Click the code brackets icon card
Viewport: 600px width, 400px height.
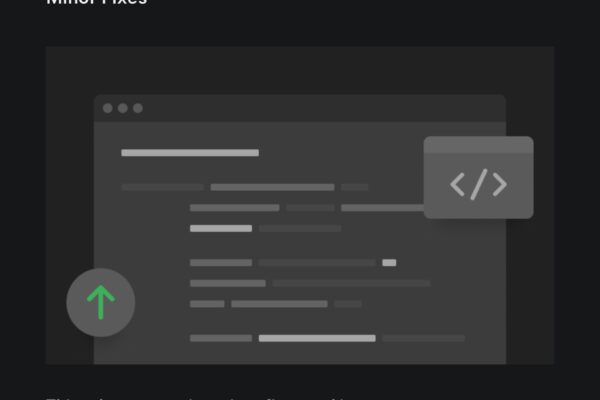pos(478,178)
